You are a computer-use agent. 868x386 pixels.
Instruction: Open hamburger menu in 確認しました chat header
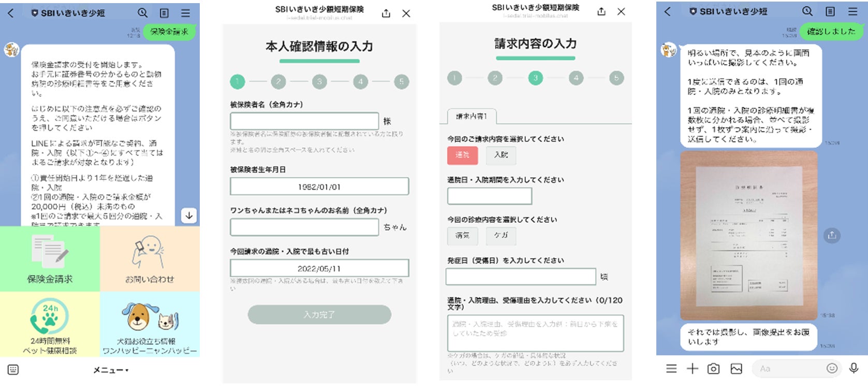(x=853, y=11)
